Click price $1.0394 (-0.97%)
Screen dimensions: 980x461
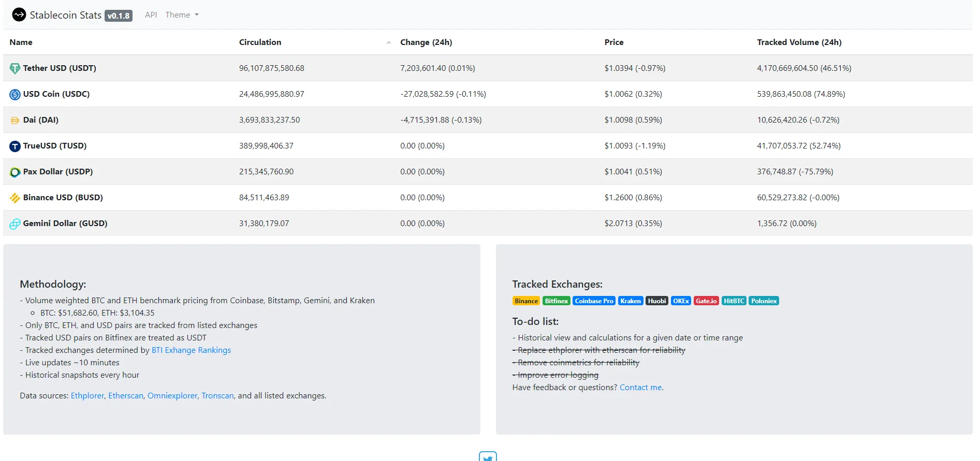point(635,68)
